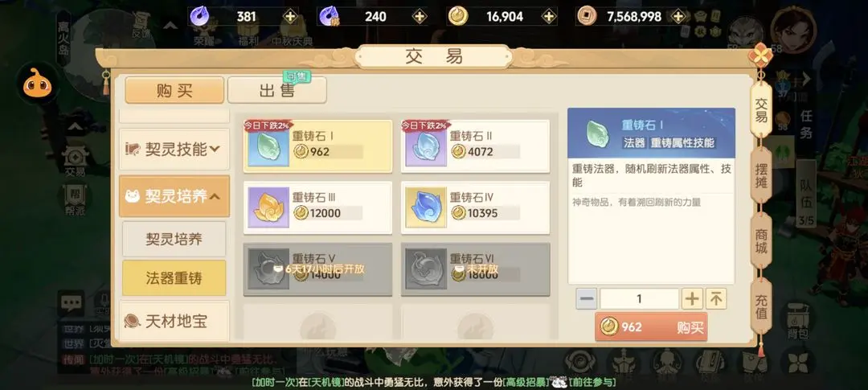The width and height of the screenshot is (868, 390).
Task: Expand the 契灵技能 category
Action: (x=174, y=149)
